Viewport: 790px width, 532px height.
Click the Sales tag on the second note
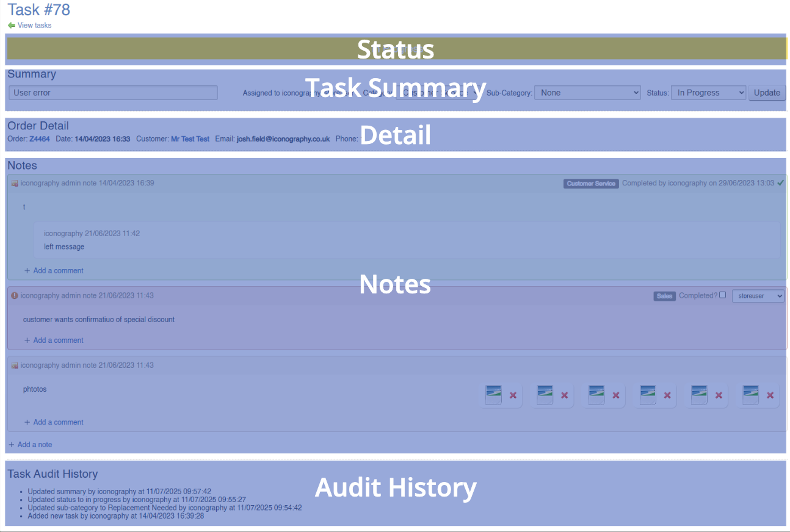click(x=664, y=296)
